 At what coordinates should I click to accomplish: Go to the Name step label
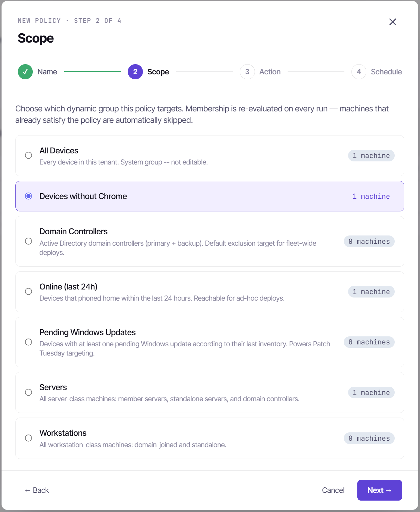click(47, 72)
